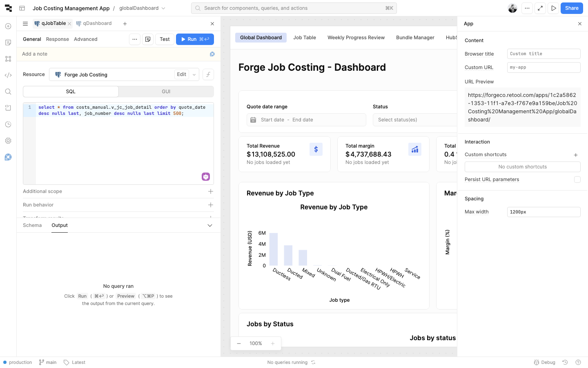This screenshot has width=588, height=368.
Task: Open the settings gear in left sidebar
Action: click(x=8, y=141)
